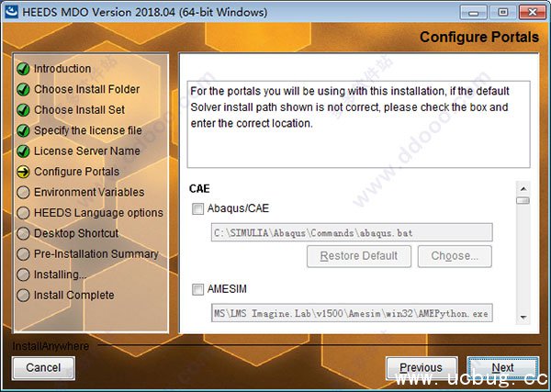Image resolution: width=551 pixels, height=392 pixels.
Task: Select the Desktop Shortcut step label
Action: point(76,233)
